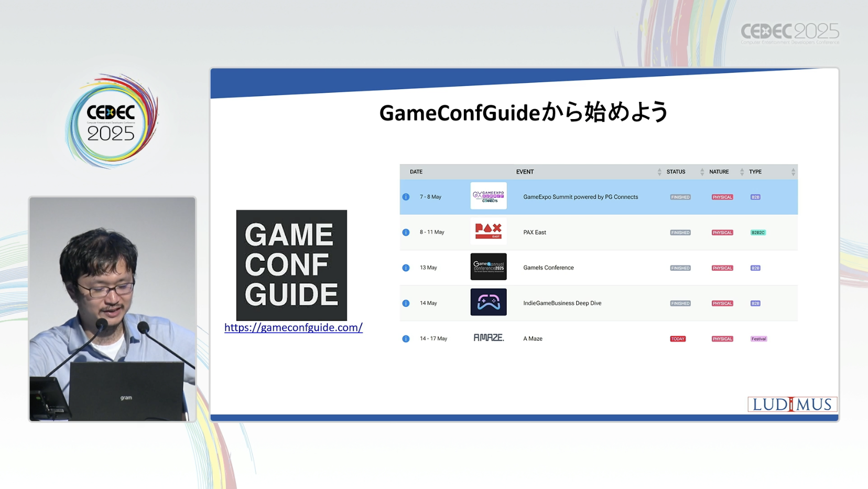Click the A MAZE logo
This screenshot has height=489, width=868.
click(x=488, y=338)
